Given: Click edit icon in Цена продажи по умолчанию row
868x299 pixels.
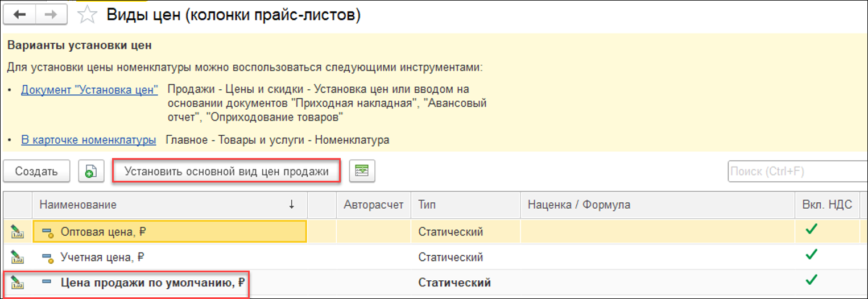Looking at the screenshot, I should click(x=16, y=282).
